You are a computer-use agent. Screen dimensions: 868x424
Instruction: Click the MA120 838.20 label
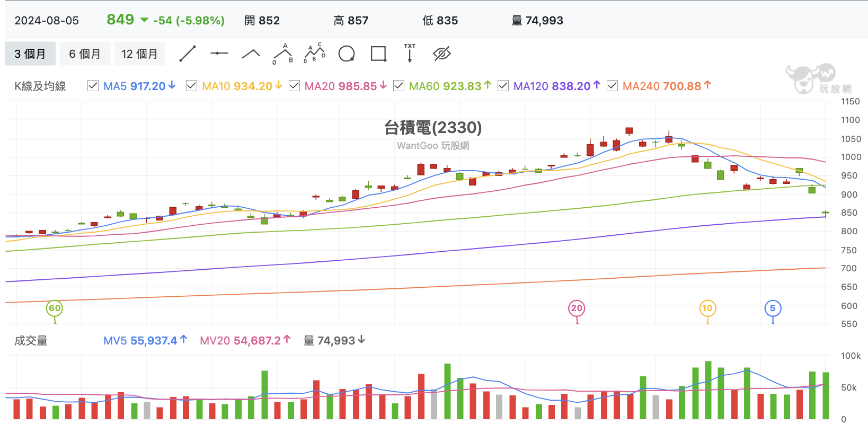pyautogui.click(x=557, y=86)
